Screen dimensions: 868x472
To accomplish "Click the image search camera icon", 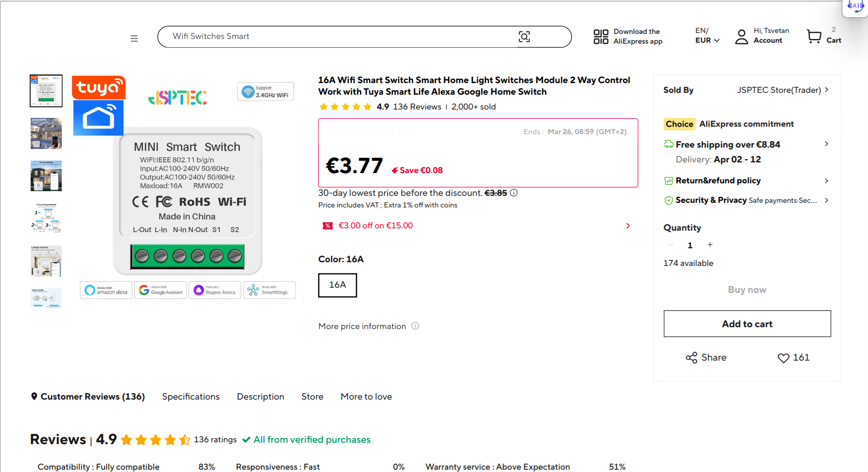I will tap(524, 37).
